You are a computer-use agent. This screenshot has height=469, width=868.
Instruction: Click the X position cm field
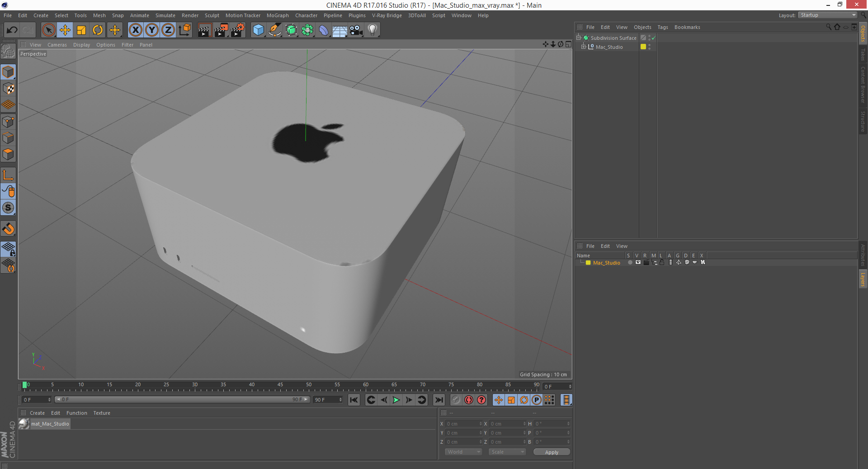pyautogui.click(x=464, y=424)
